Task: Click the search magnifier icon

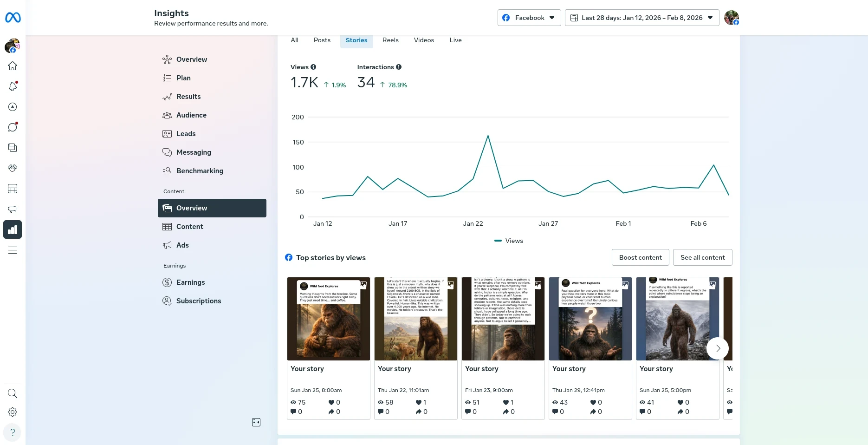Action: point(13,393)
